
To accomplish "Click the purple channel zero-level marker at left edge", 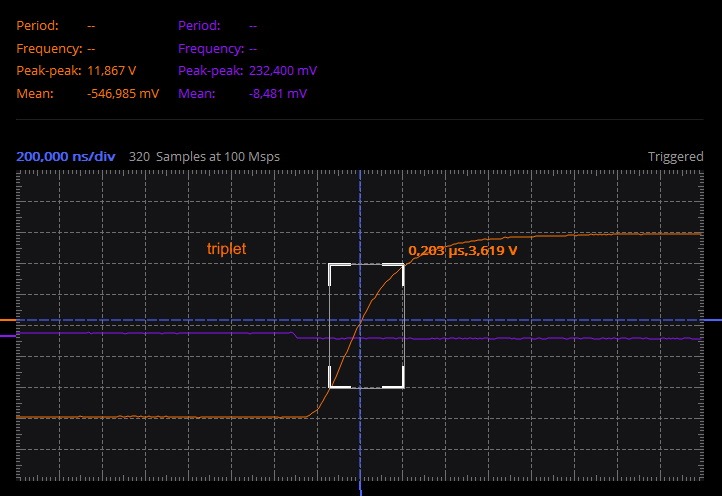I will (x=8, y=336).
